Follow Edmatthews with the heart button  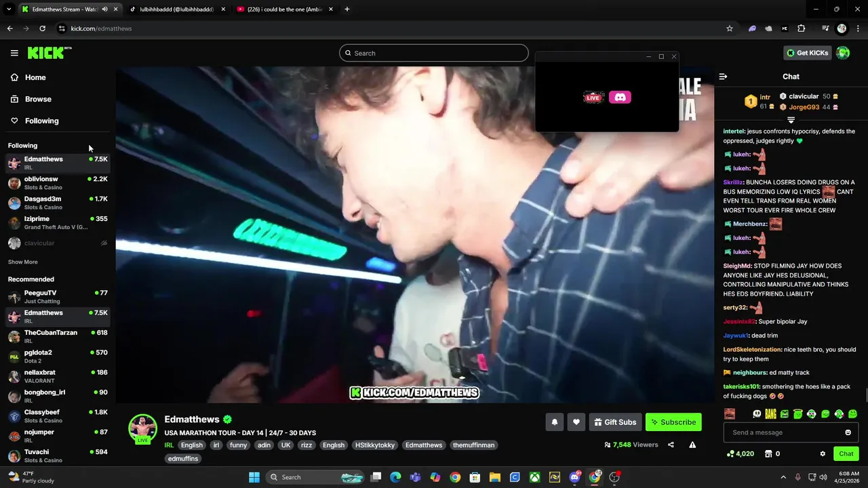576,422
